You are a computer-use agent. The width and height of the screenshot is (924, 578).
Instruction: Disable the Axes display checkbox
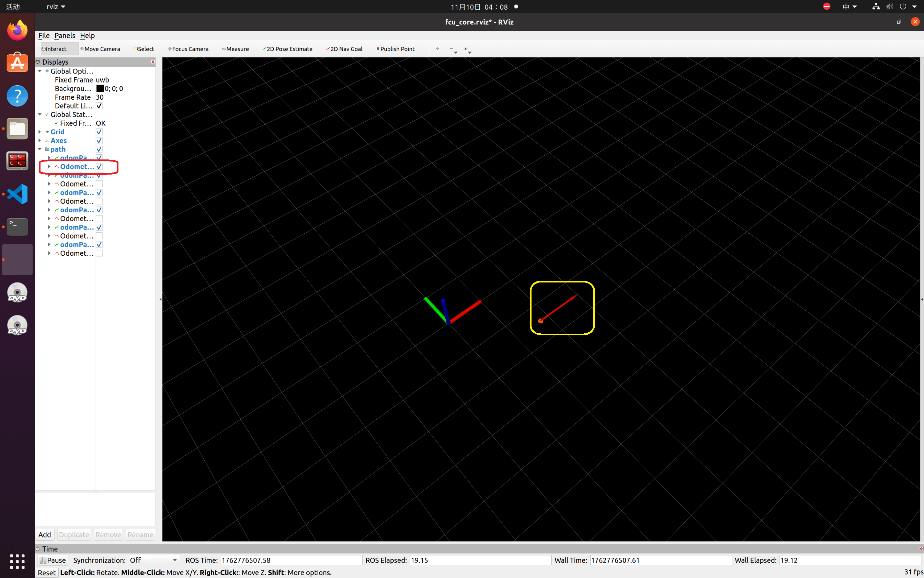(x=99, y=141)
